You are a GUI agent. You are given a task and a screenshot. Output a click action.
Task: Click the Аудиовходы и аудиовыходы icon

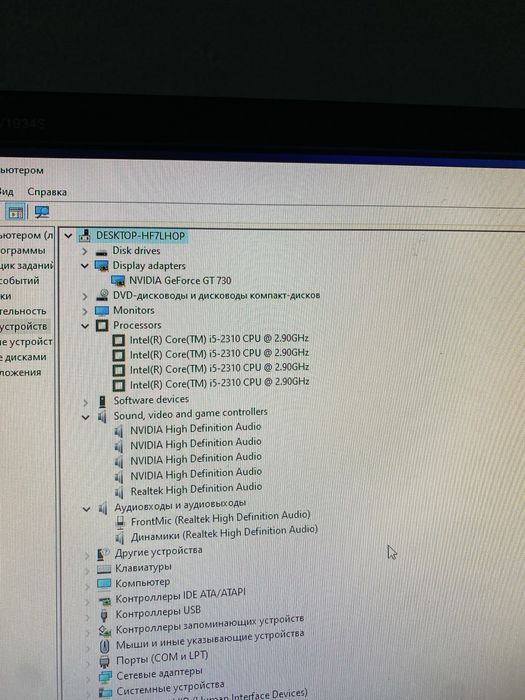point(103,508)
